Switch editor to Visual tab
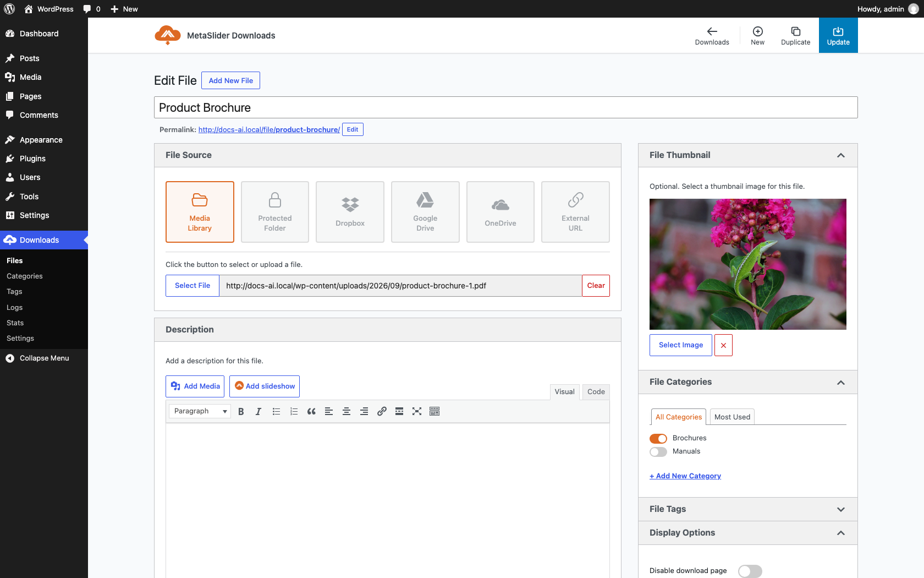The image size is (924, 578). [564, 392]
